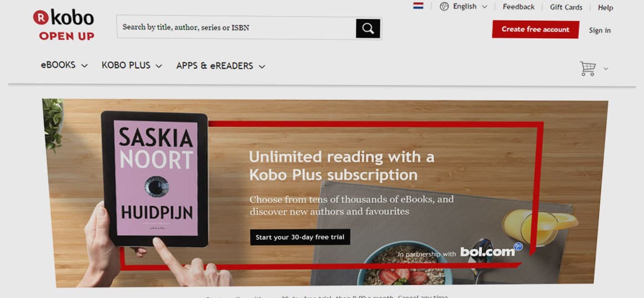The width and height of the screenshot is (644, 298).
Task: Click the Sign in link
Action: pyautogui.click(x=600, y=31)
